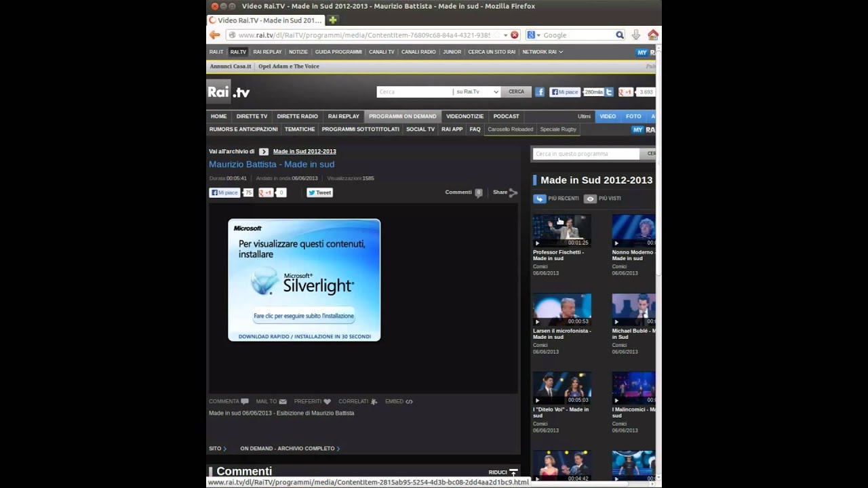Open the 'su Rai.Tv' search scope dropdown
This screenshot has width=868, height=488.
click(477, 91)
